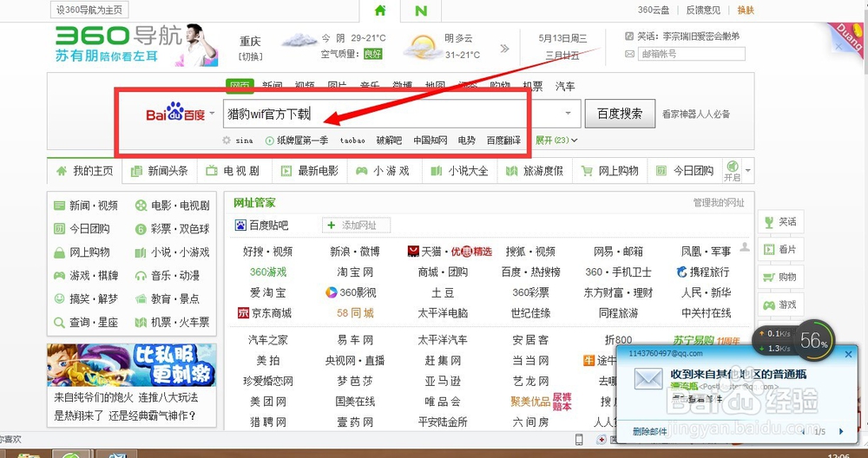This screenshot has height=458, width=868.
Task: Click into the Baidu search input field
Action: (x=401, y=114)
